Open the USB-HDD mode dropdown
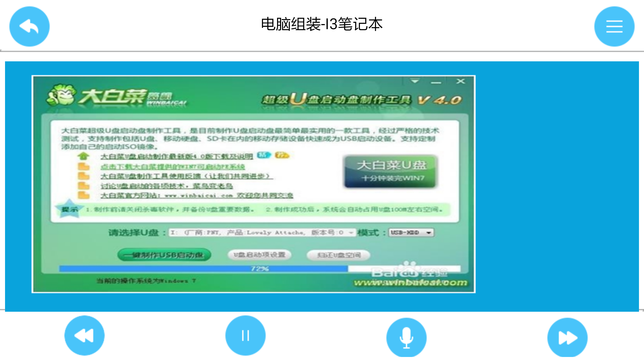The width and height of the screenshot is (644, 362). point(411,232)
